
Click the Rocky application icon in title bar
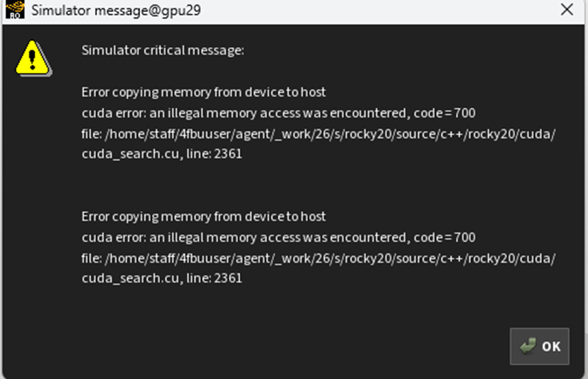[x=15, y=10]
